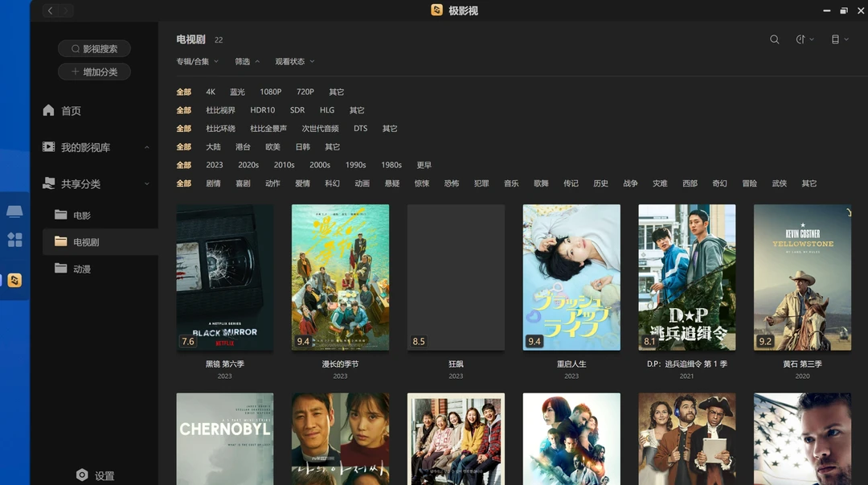Viewport: 868px width, 485px height.
Task: Open 设置 settings
Action: coord(95,475)
